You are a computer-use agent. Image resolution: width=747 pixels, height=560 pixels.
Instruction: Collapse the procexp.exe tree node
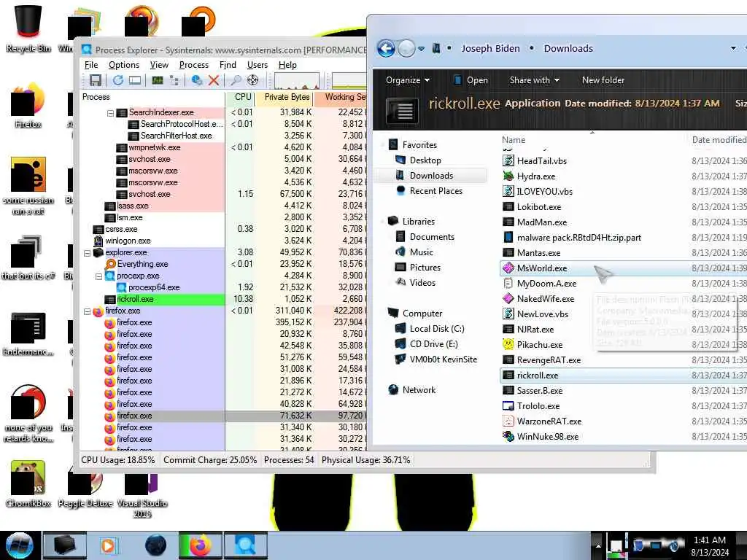tap(98, 276)
